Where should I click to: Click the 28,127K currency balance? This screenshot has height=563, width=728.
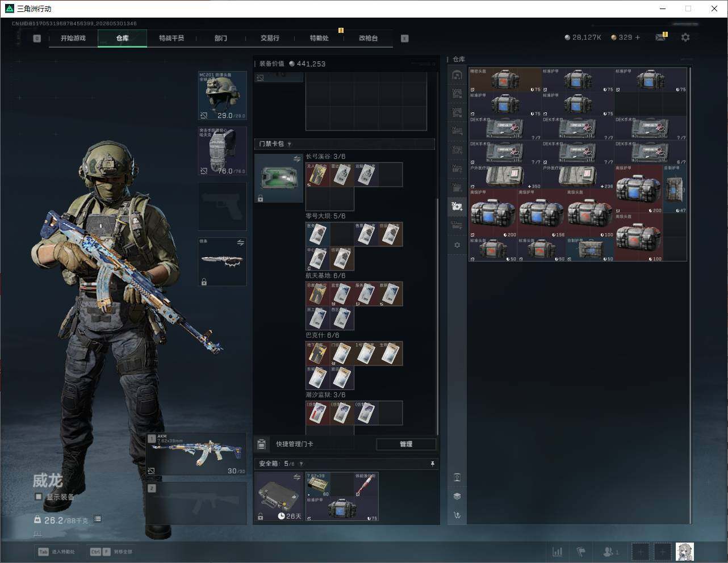583,37
